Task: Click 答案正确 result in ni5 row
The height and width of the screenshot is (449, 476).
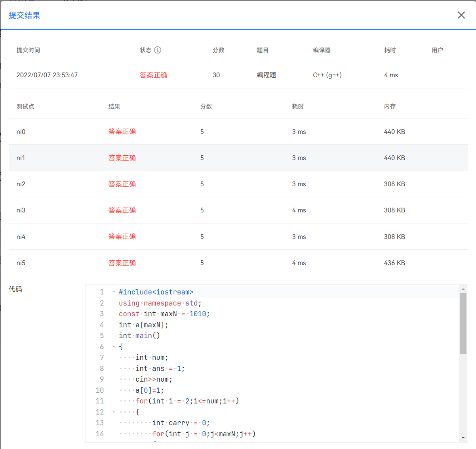Action: click(122, 263)
